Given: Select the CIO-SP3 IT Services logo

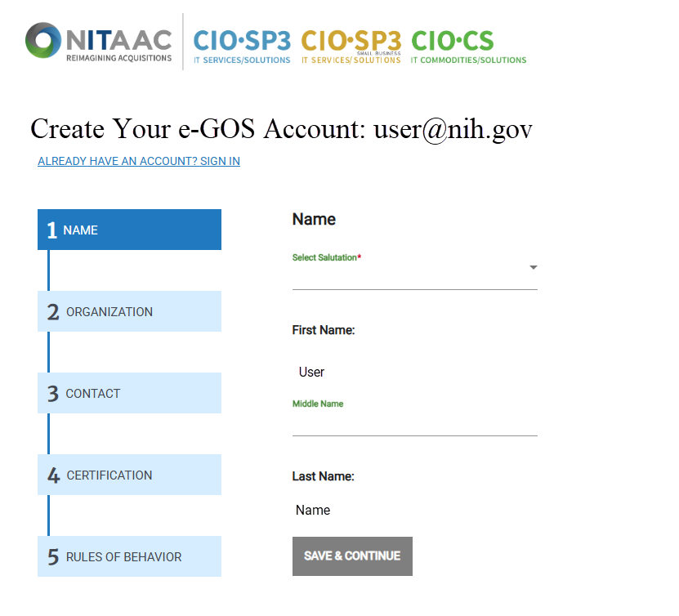Looking at the screenshot, I should [x=241, y=45].
